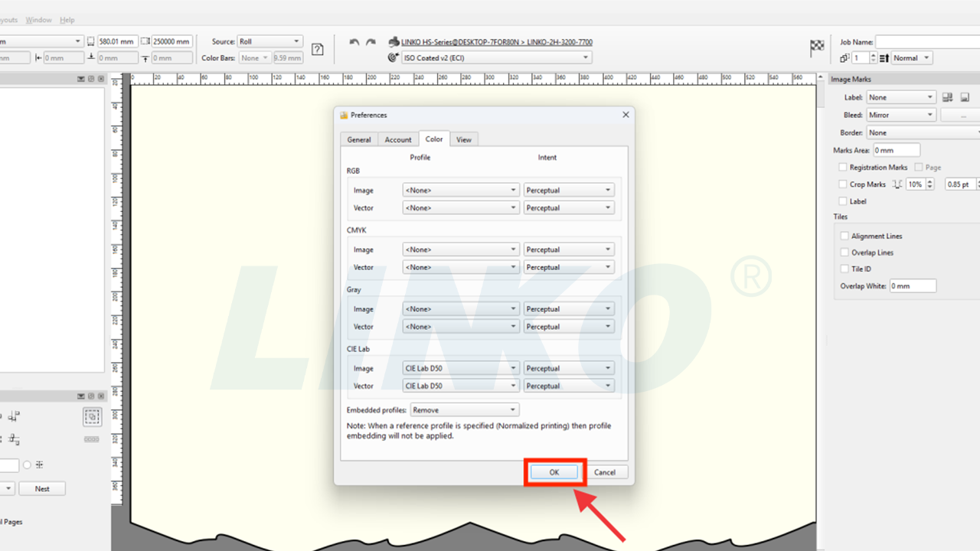Click the 0.85 pt crop mark field
This screenshot has height=551, width=980.
point(960,184)
